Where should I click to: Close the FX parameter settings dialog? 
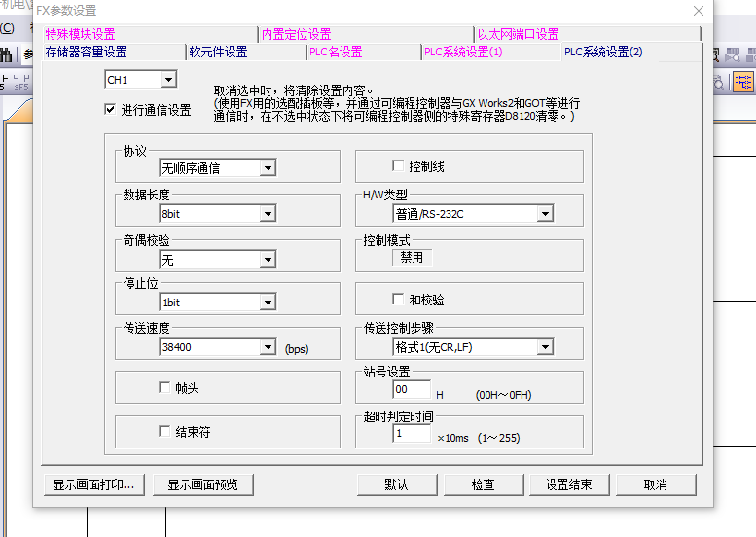point(698,11)
